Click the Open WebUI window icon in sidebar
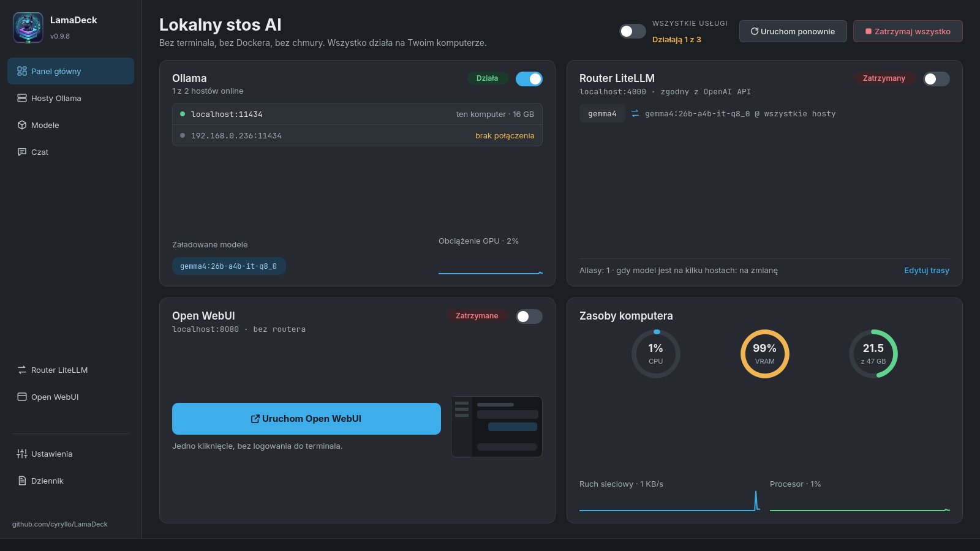The height and width of the screenshot is (551, 980). pos(22,397)
